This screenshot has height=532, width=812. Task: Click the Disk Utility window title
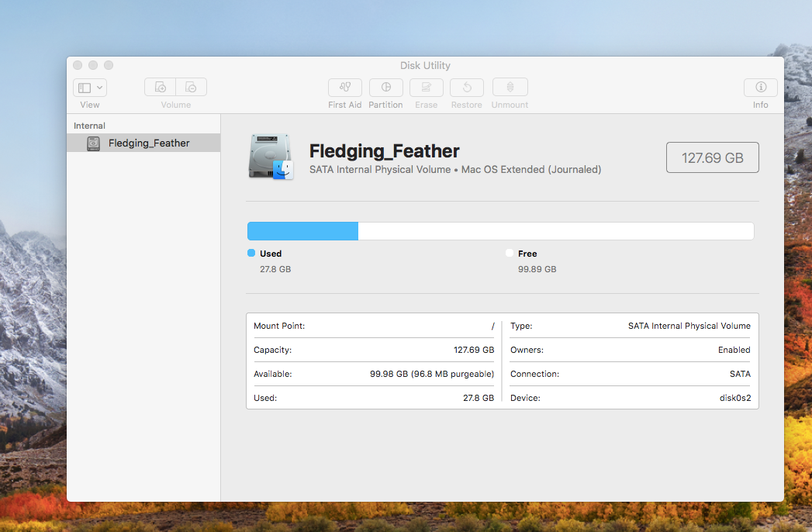tap(425, 66)
